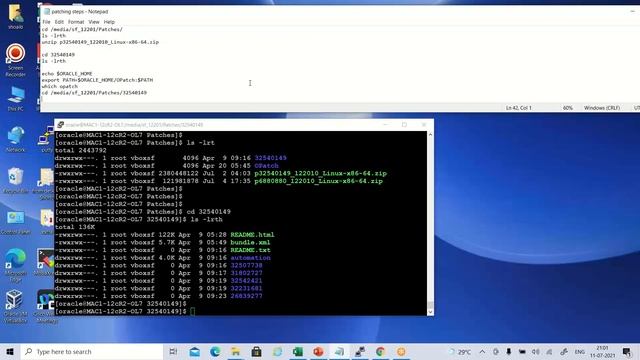Screen dimensions: 640x360
Task: Click the Notepad title bar icon
Action: 47,11
